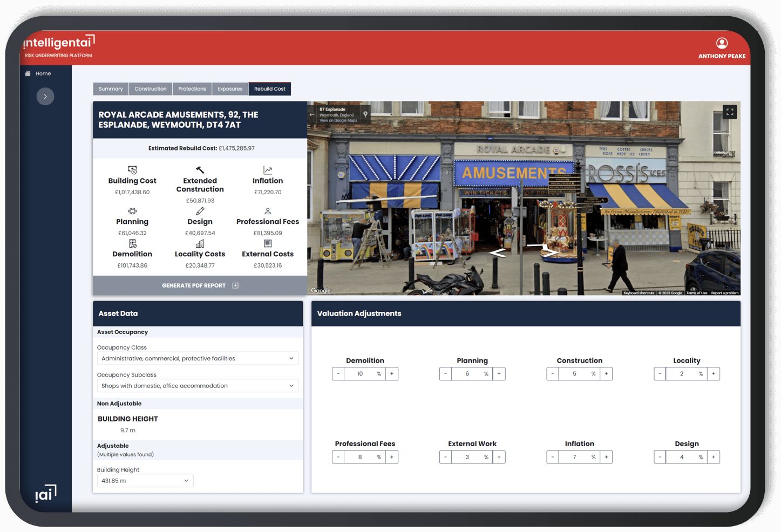
Task: Toggle fullscreen on the street view
Action: [x=730, y=112]
